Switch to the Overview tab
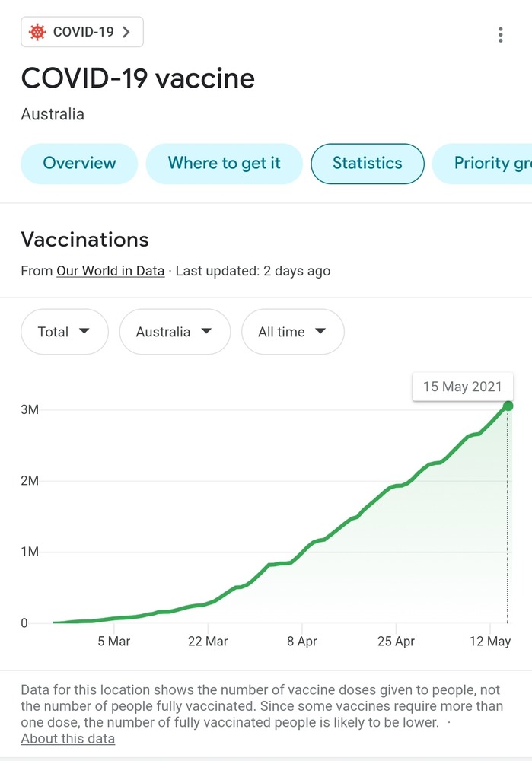Viewport: 532px width, 761px height. click(x=79, y=163)
